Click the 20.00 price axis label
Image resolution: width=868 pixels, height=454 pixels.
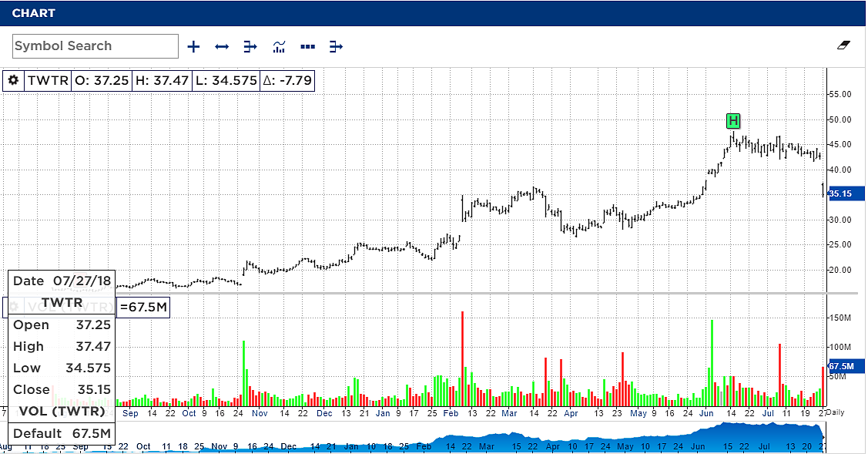(x=840, y=270)
